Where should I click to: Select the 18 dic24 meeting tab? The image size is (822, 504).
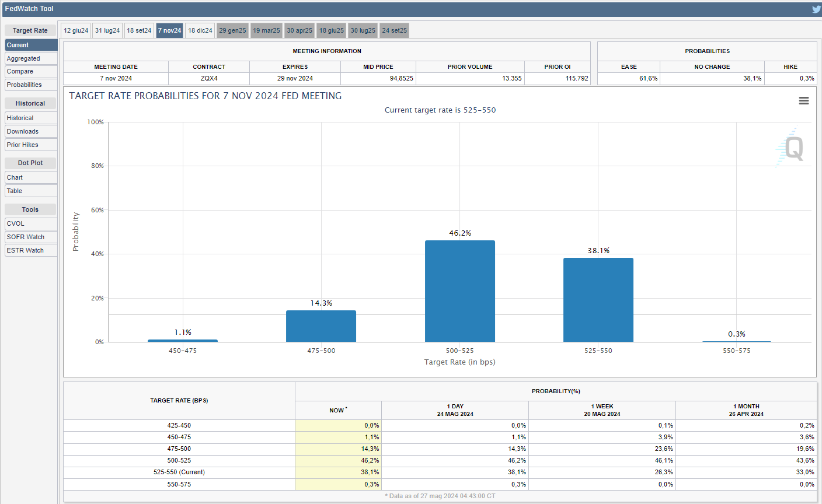200,30
